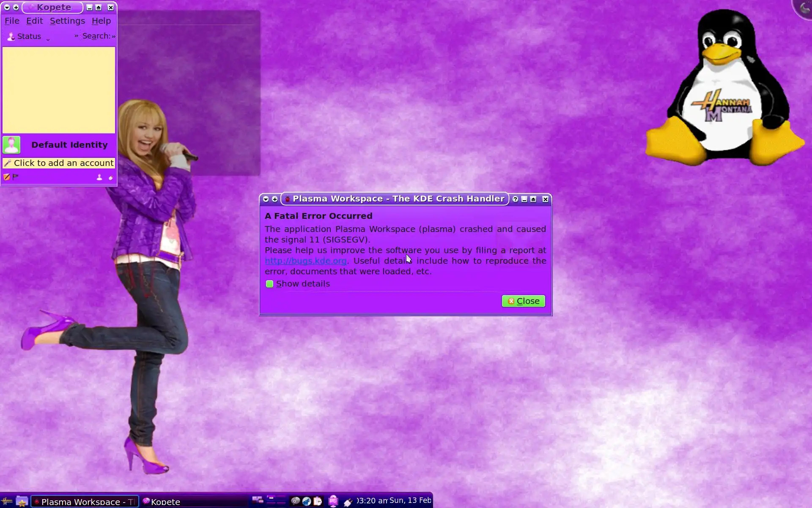Open the File menu in Kopete
The height and width of the screenshot is (508, 812).
pos(12,21)
